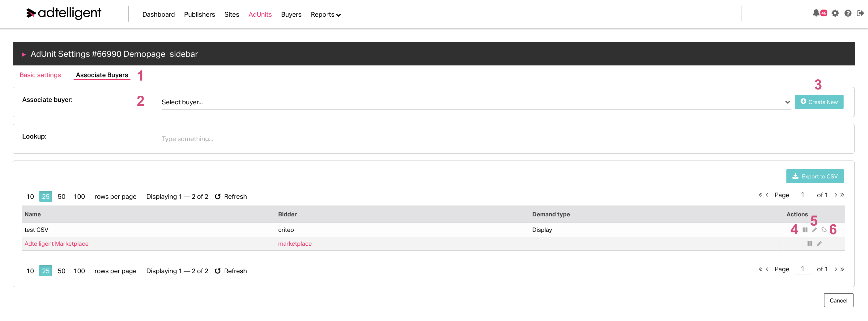
Task: Open the Adtelligent Marketplace link
Action: click(x=56, y=244)
